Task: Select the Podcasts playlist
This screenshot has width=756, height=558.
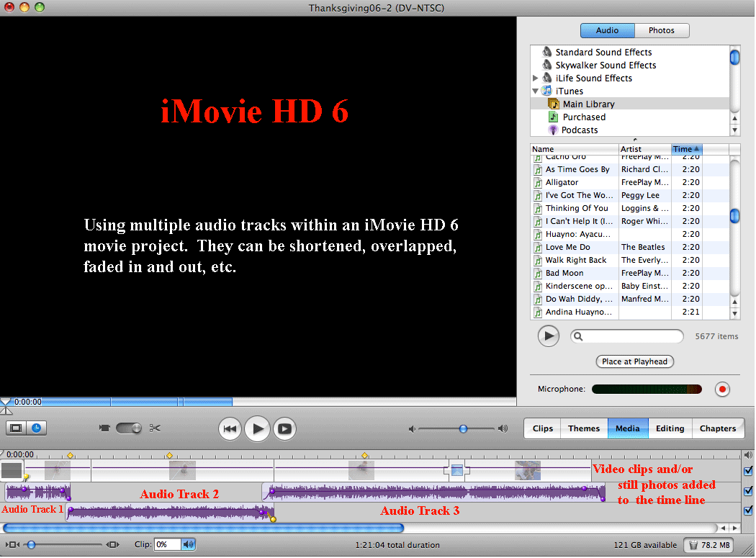Action: (579, 130)
